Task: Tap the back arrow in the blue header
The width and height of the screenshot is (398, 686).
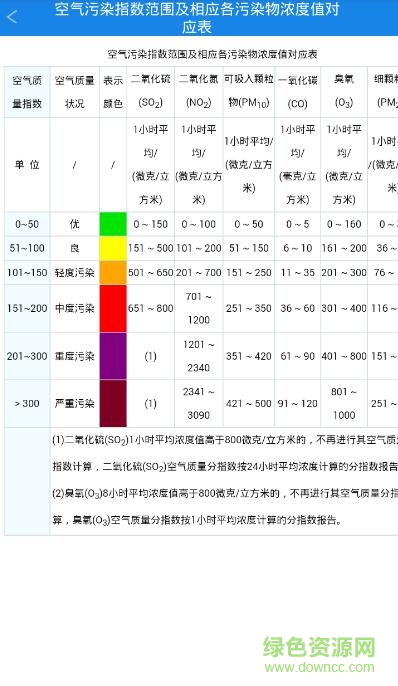Action: click(x=13, y=18)
